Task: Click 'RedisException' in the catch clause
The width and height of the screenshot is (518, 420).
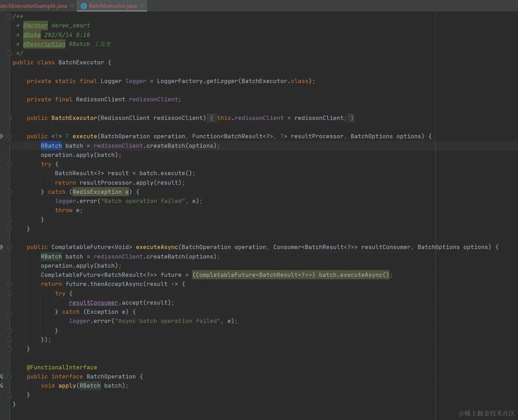Action: [x=97, y=192]
